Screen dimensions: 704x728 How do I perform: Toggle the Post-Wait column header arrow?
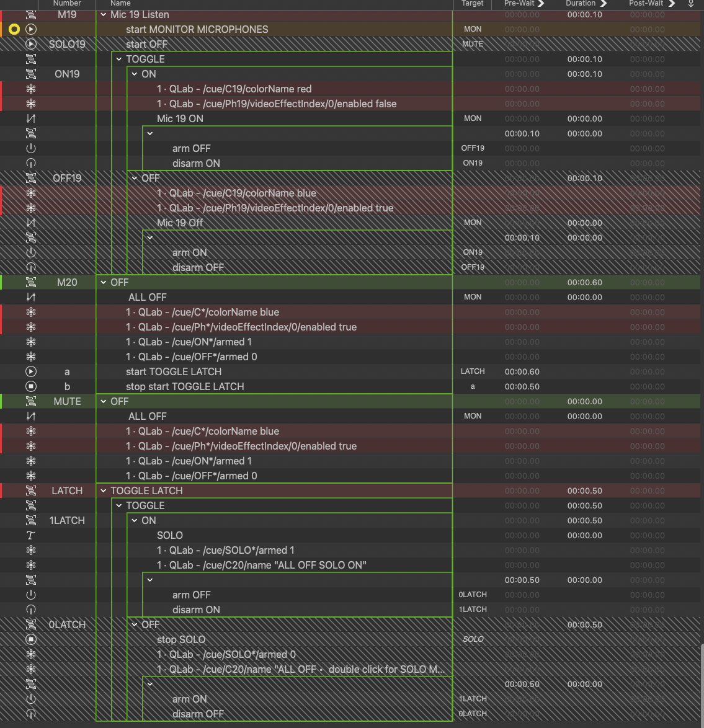[671, 4]
